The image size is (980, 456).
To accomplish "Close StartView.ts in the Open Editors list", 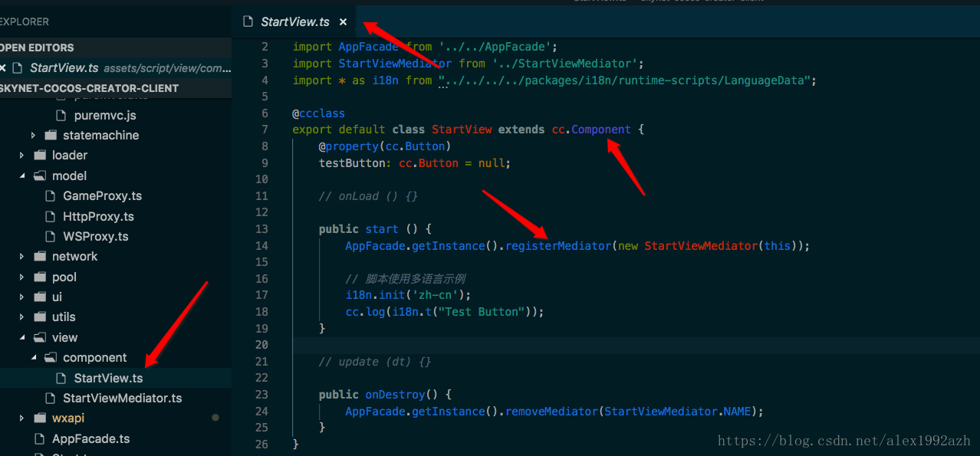I will (x=3, y=68).
